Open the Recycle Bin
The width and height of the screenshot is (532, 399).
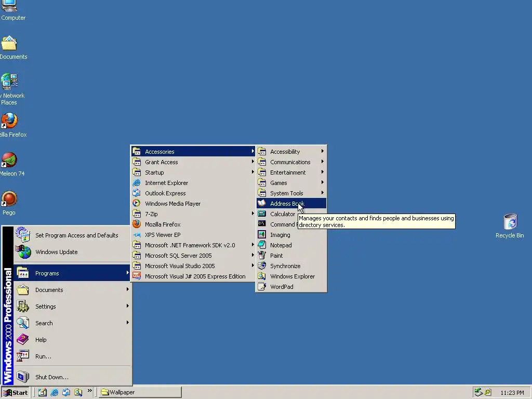[510, 226]
